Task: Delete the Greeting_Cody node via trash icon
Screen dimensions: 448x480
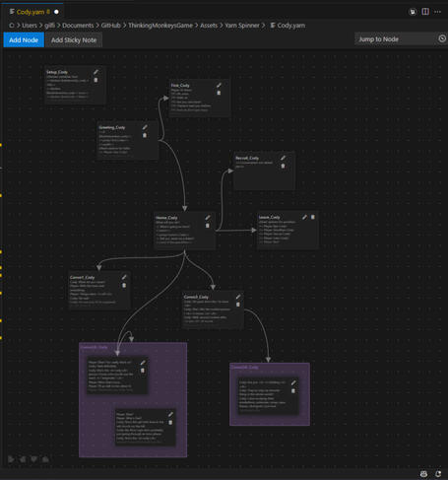Action: click(x=145, y=135)
